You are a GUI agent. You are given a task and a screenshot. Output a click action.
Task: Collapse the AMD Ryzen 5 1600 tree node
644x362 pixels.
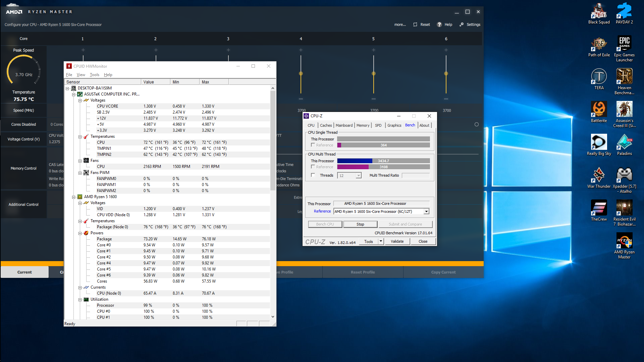[73, 197]
